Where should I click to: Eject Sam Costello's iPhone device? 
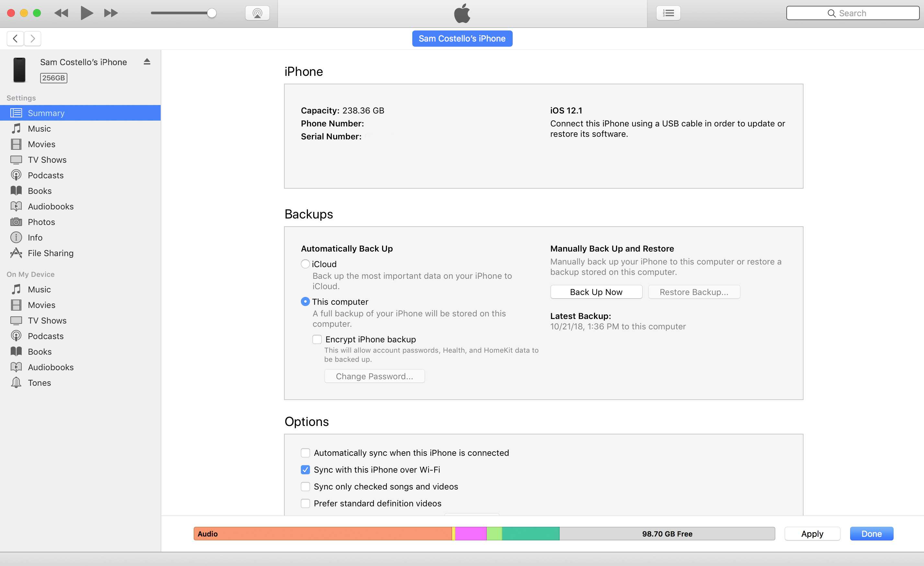pyautogui.click(x=148, y=62)
